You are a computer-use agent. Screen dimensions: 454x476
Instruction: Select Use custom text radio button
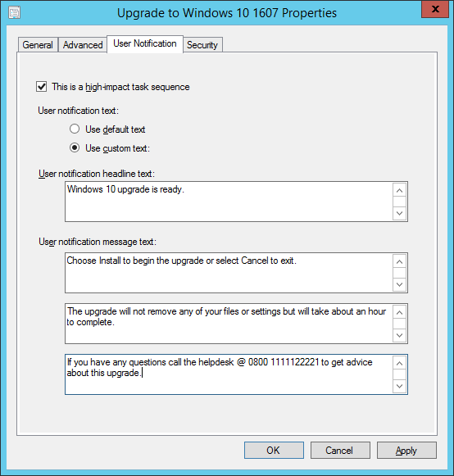(x=75, y=147)
